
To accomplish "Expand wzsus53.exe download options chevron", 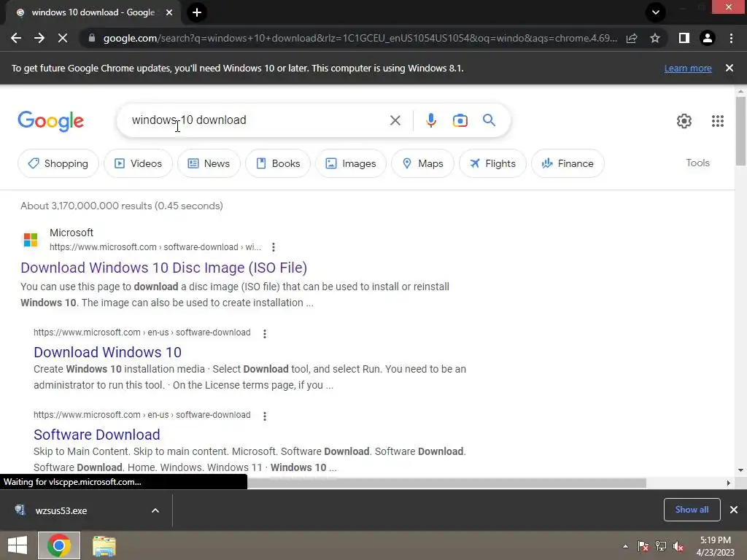I will tap(155, 510).
